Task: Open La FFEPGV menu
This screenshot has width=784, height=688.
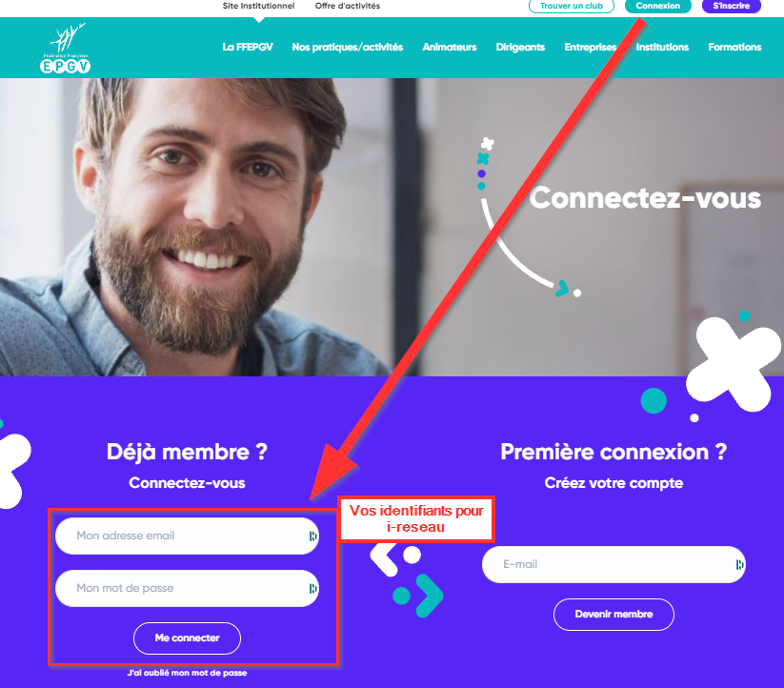Action: coord(248,47)
